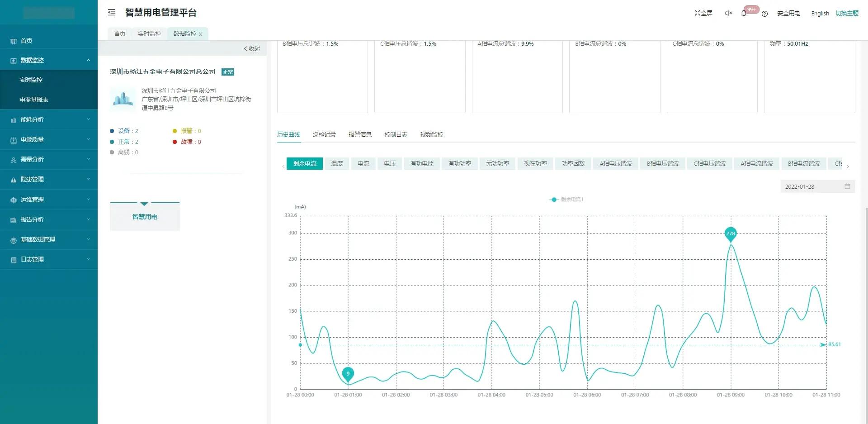The height and width of the screenshot is (424, 868).
Task: Mute sound with the speaker icon
Action: coord(728,13)
